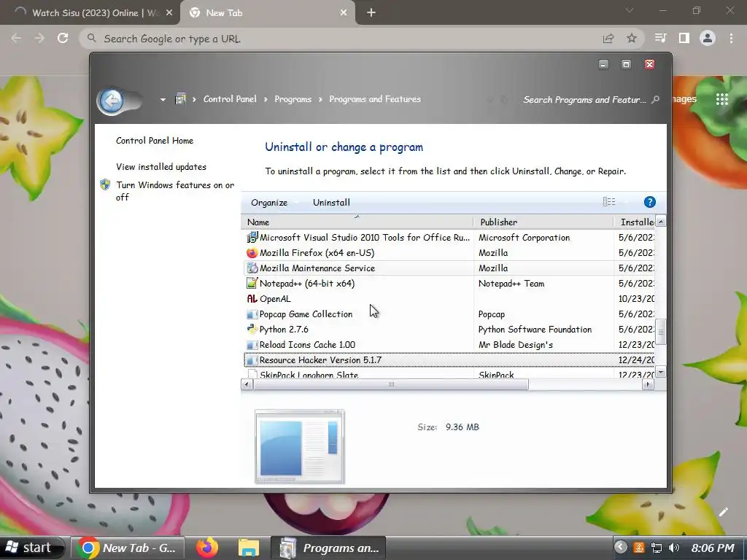Go to Programs breadcrumb

point(293,99)
